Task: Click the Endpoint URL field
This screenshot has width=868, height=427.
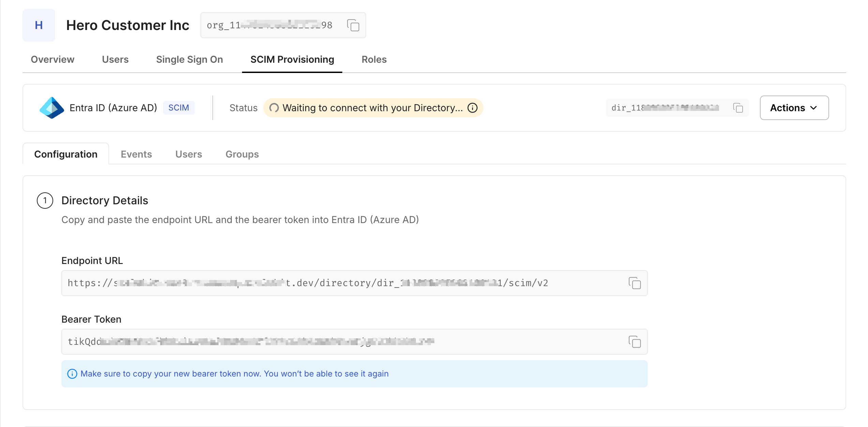Action: click(341, 283)
